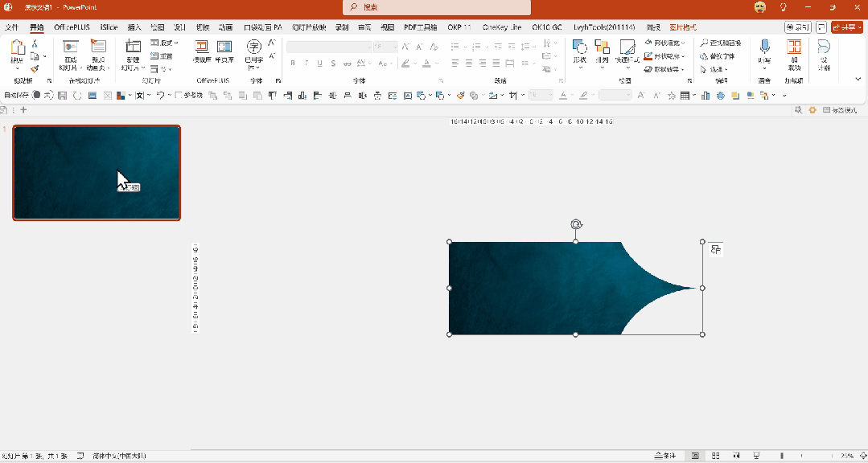Switch to the Insert (插入) tab
Image resolution: width=868 pixels, height=463 pixels.
pyautogui.click(x=134, y=27)
